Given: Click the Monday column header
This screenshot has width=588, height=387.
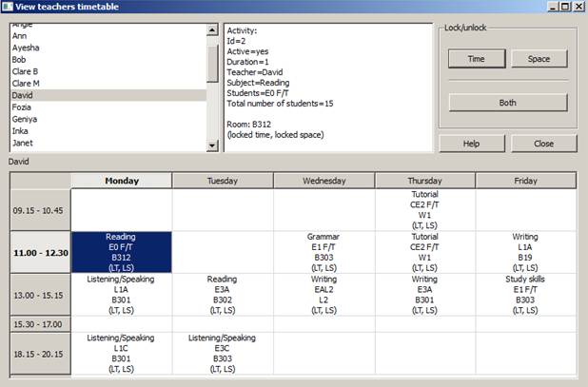Looking at the screenshot, I should point(122,181).
